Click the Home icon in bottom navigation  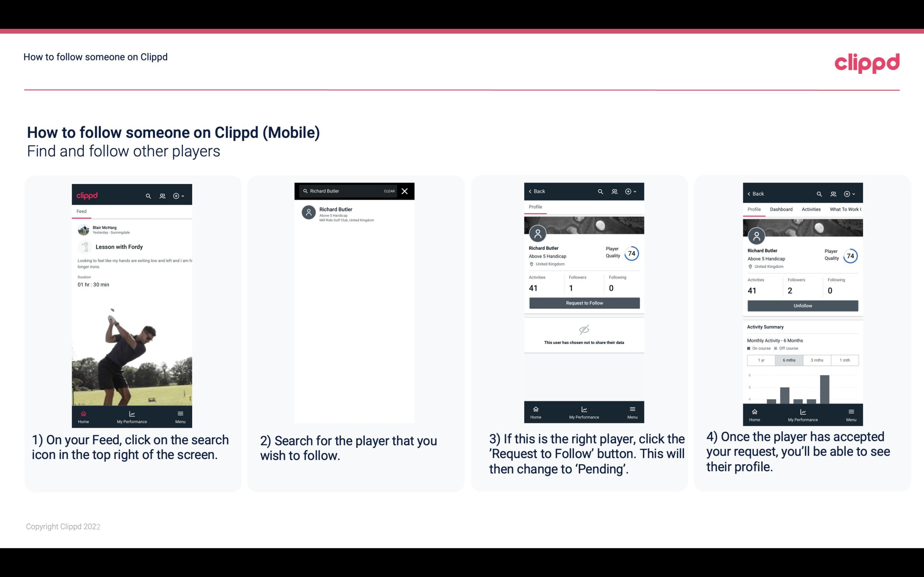click(x=82, y=412)
